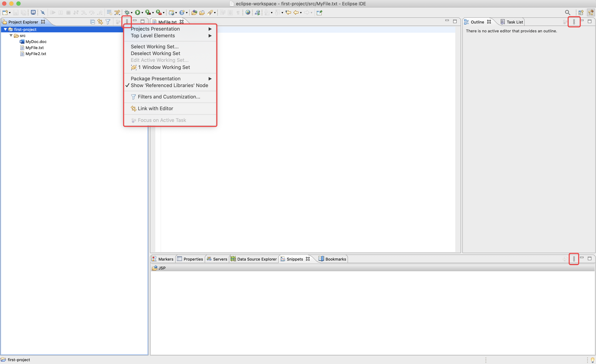Switch to the Bookmarks tab
This screenshot has width=596, height=364.
[332, 259]
